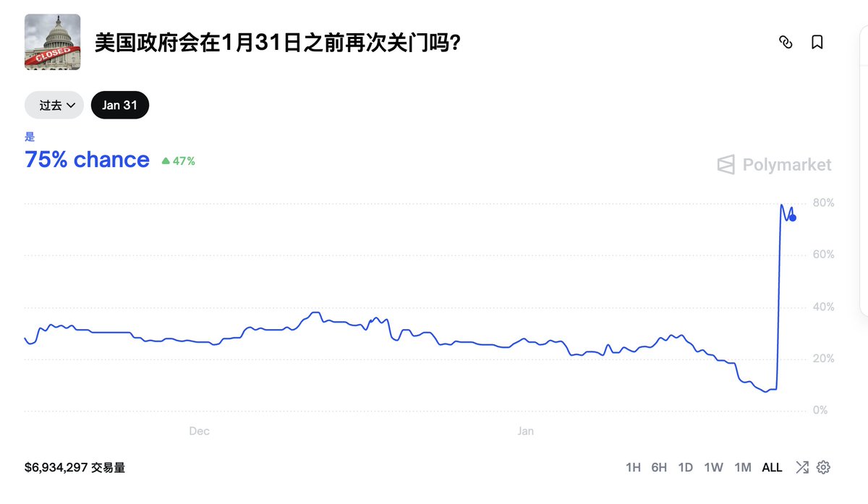The width and height of the screenshot is (868, 504).
Task: Click the 75% chance text
Action: 87,160
